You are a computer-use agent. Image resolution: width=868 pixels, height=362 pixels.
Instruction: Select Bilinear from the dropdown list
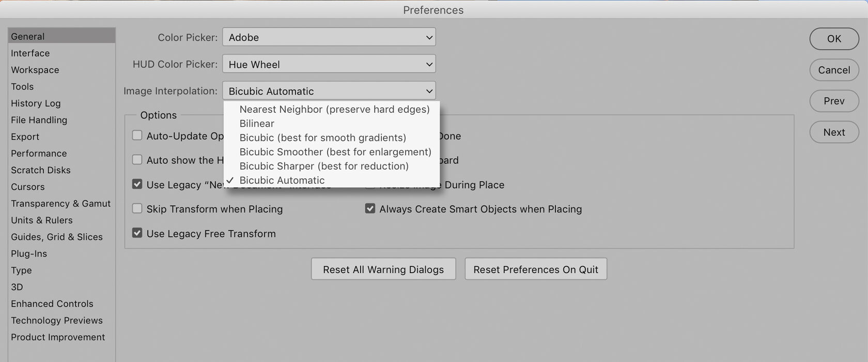pyautogui.click(x=332, y=124)
